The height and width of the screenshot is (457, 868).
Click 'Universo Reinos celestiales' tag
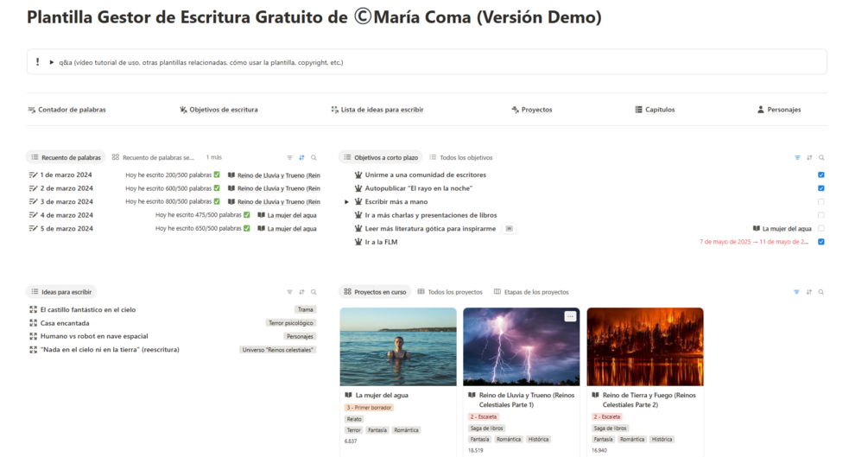point(278,350)
